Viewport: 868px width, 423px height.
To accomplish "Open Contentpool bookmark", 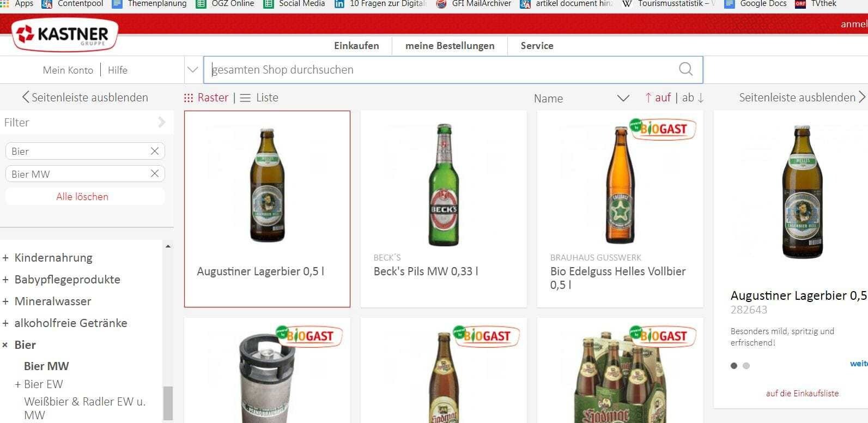I will coord(73,3).
